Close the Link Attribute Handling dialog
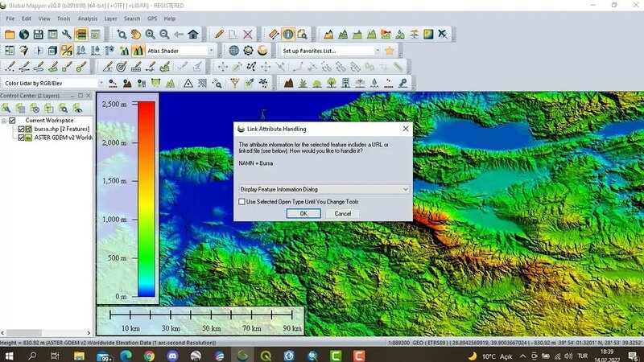 pos(406,129)
